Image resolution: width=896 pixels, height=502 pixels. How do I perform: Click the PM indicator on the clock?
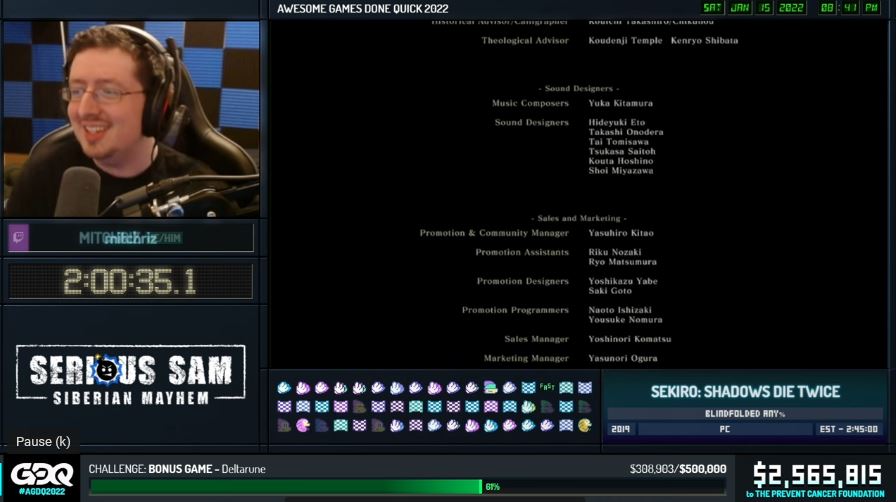871,8
